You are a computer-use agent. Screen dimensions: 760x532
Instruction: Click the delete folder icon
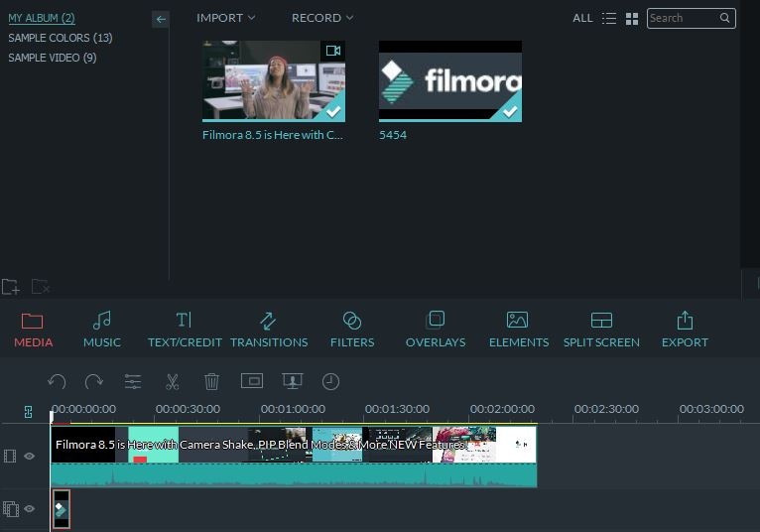pos(41,287)
